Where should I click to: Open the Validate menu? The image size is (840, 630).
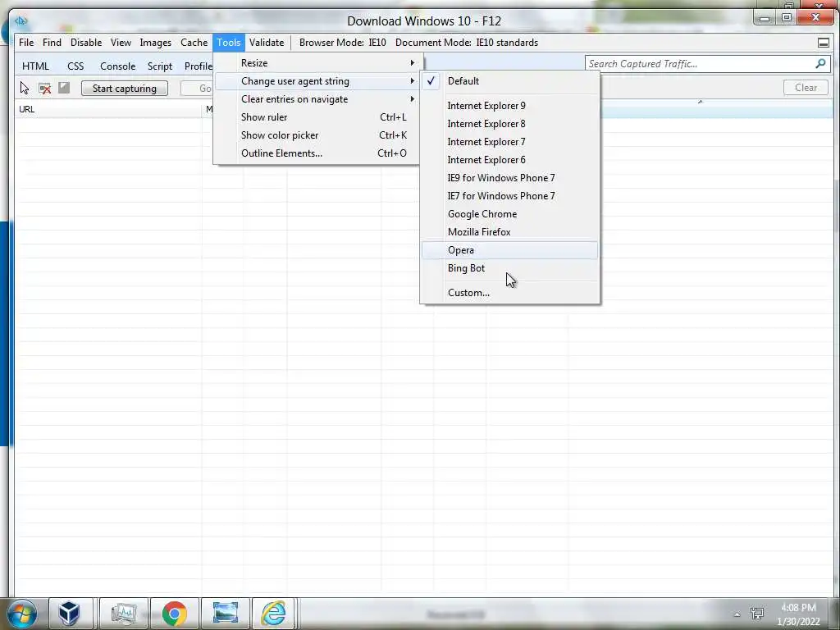(x=267, y=43)
